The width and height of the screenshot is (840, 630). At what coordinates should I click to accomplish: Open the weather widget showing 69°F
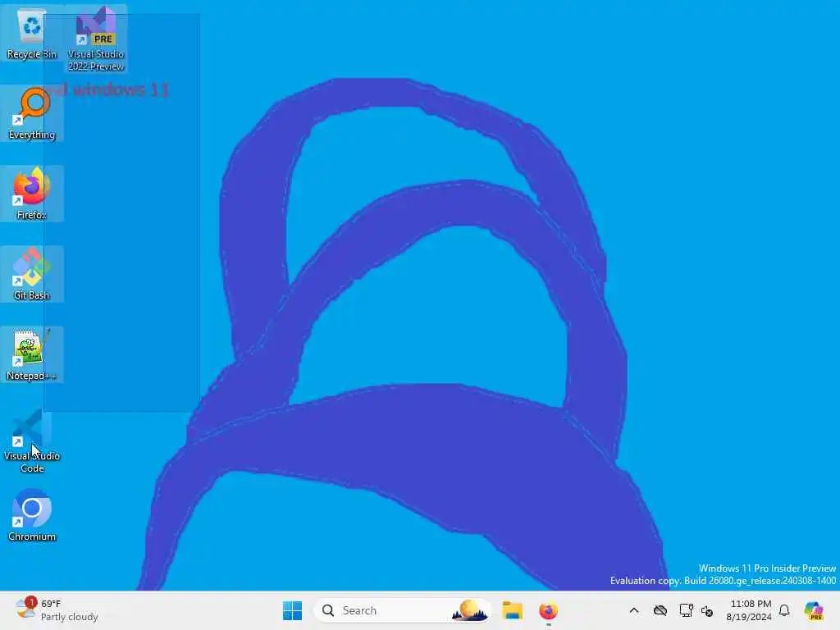tap(57, 610)
